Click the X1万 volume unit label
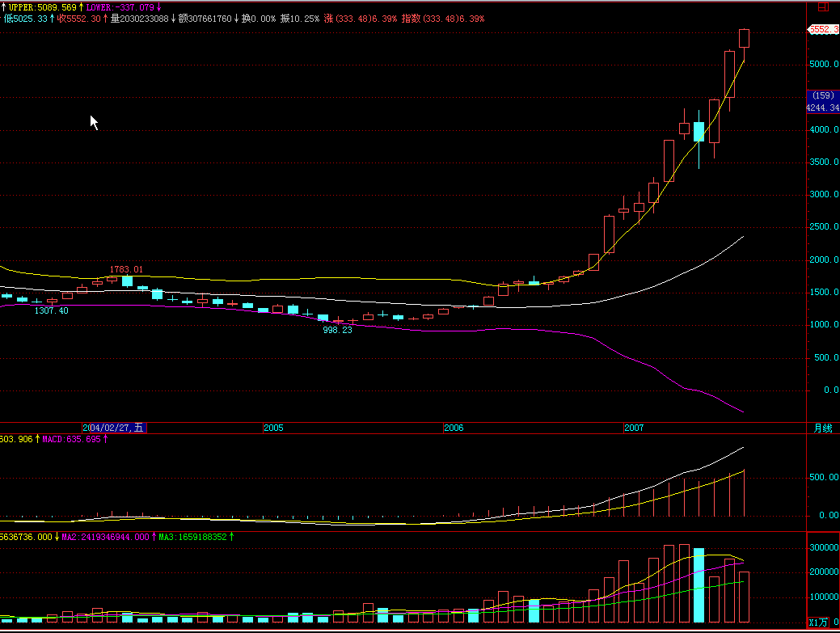840x633 pixels. pos(818,622)
